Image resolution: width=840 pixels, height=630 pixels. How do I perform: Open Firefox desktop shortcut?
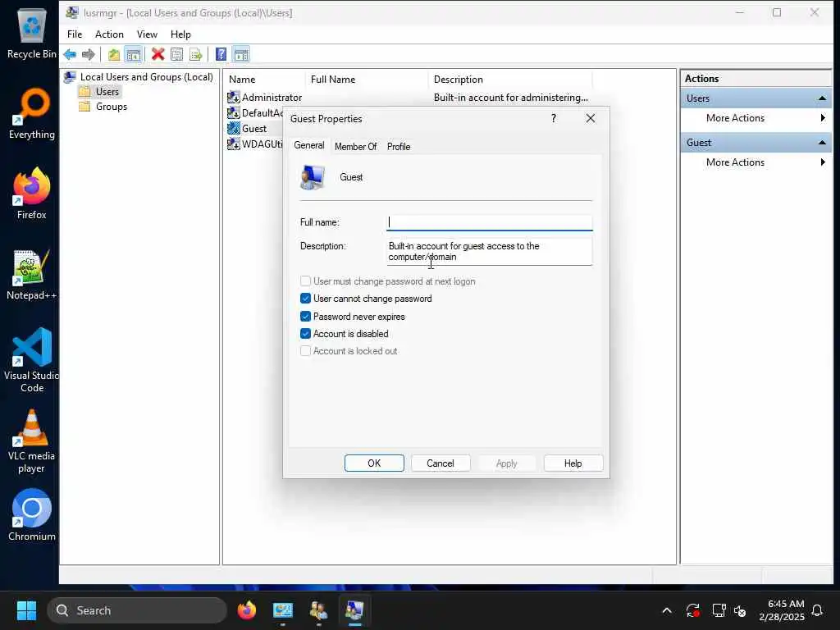click(32, 194)
